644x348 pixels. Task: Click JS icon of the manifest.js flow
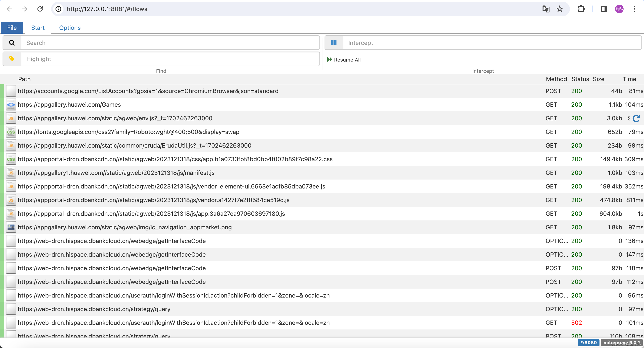tap(11, 173)
